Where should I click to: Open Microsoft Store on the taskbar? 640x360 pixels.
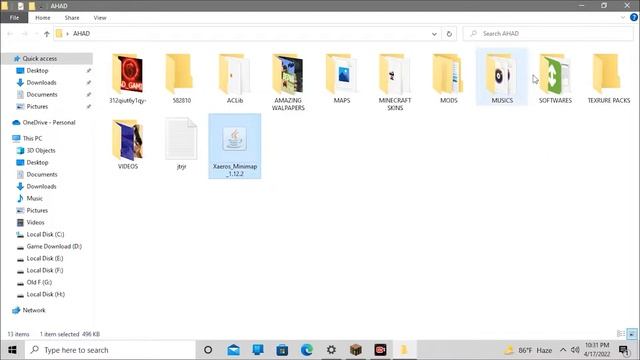tap(282, 350)
